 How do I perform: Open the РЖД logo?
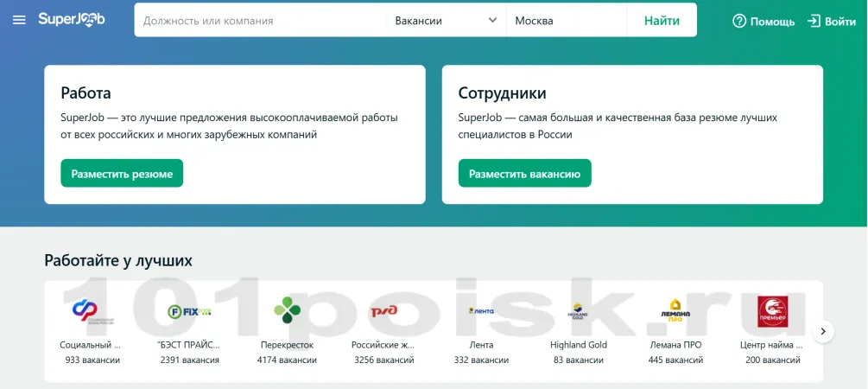(383, 311)
